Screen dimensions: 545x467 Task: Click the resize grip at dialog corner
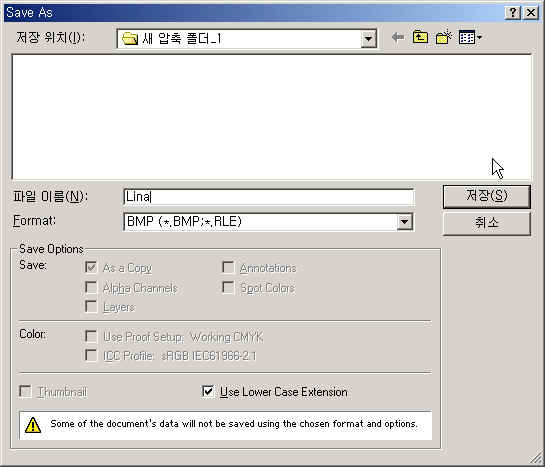(x=536, y=459)
